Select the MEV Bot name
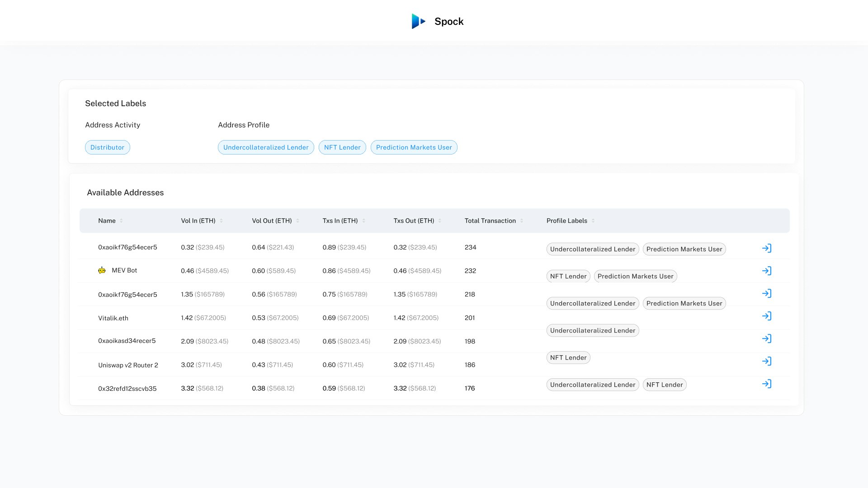868x488 pixels. (124, 270)
